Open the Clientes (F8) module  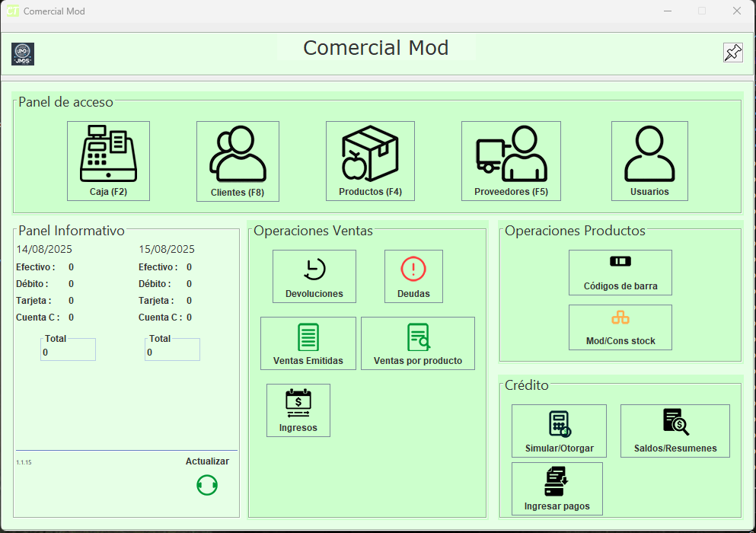click(x=238, y=161)
